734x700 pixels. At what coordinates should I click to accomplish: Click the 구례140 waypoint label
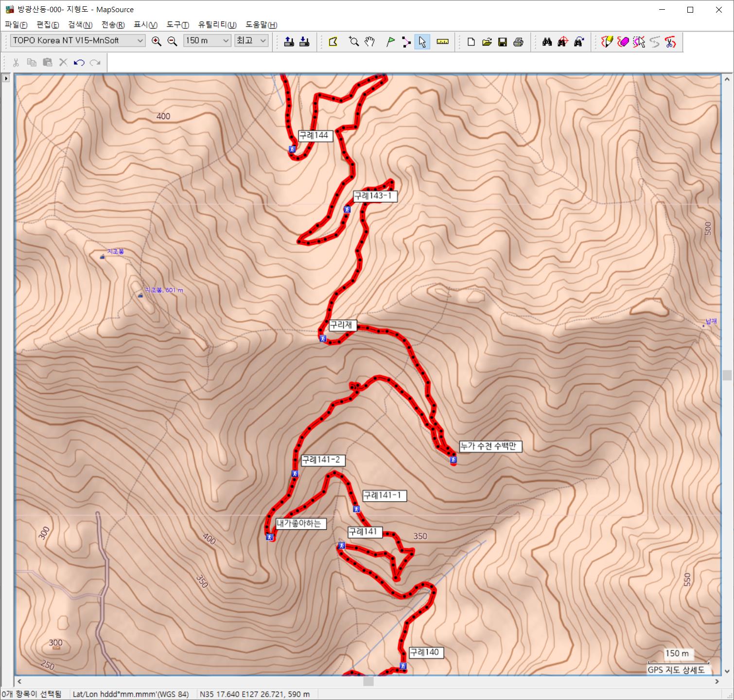426,652
